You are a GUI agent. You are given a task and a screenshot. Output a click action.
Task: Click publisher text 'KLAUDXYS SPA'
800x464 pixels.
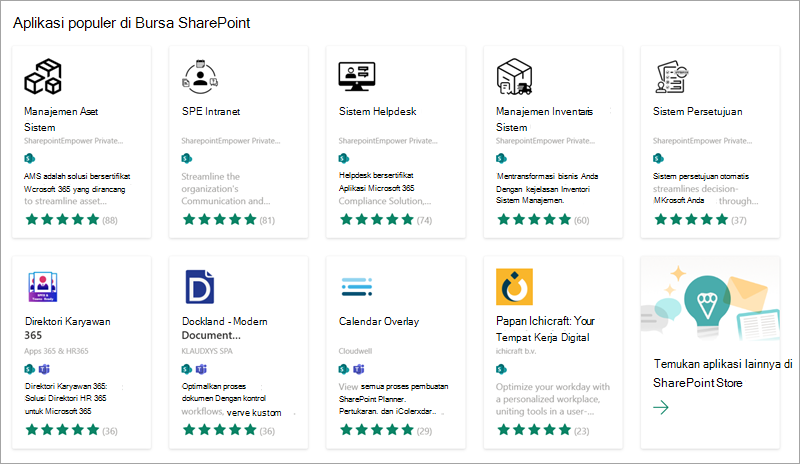pyautogui.click(x=207, y=351)
